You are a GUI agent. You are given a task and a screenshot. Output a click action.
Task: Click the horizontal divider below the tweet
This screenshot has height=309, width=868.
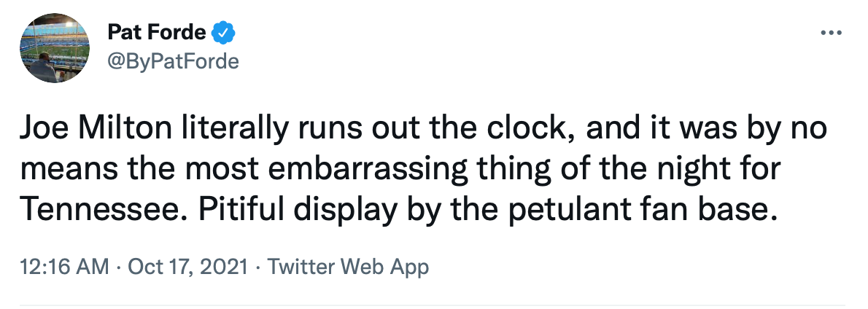pos(430,304)
